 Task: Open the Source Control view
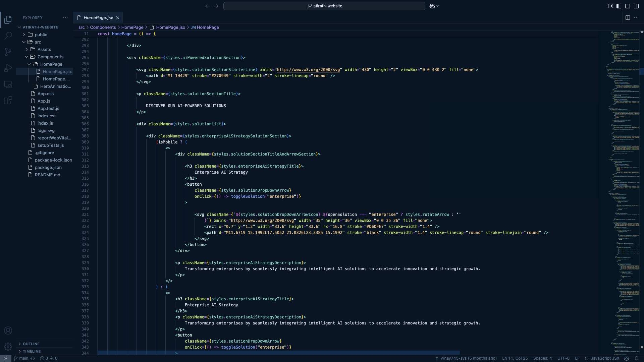click(8, 52)
